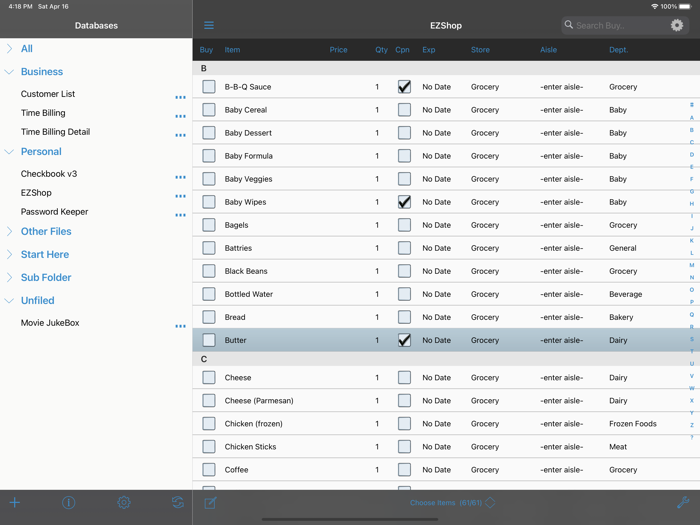This screenshot has width=700, height=525.
Task: Open options dots for Checkbook v3
Action: pyautogui.click(x=180, y=177)
